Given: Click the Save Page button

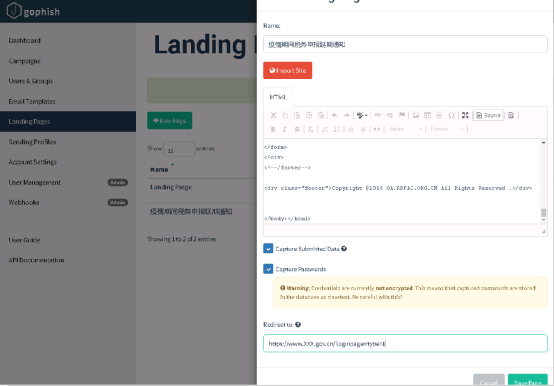Looking at the screenshot, I should click(528, 380).
